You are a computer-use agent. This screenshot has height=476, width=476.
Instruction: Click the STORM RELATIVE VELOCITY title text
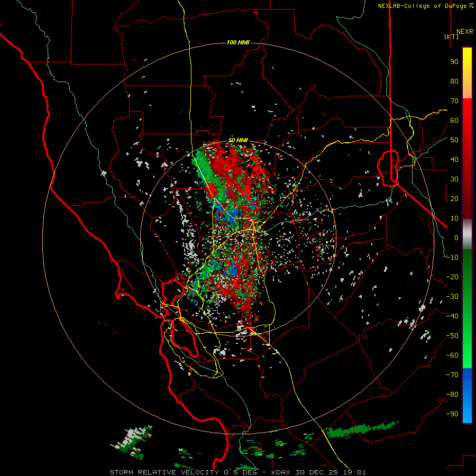(x=164, y=472)
